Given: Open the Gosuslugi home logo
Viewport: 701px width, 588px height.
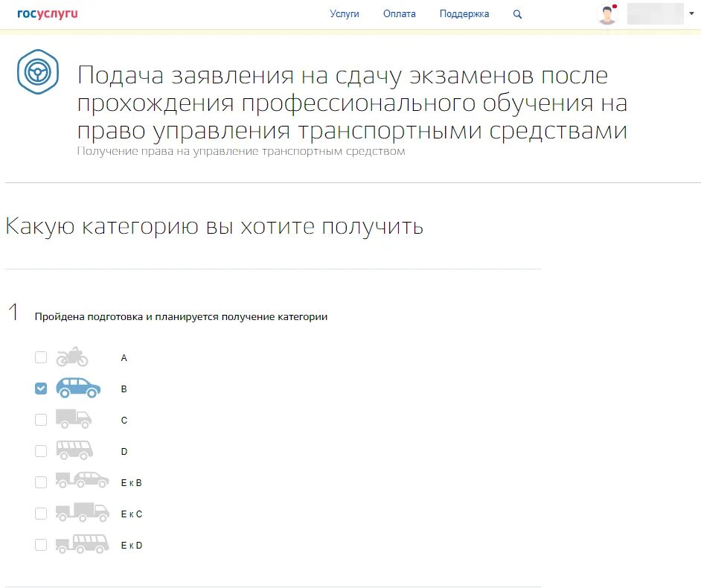Looking at the screenshot, I should 48,14.
